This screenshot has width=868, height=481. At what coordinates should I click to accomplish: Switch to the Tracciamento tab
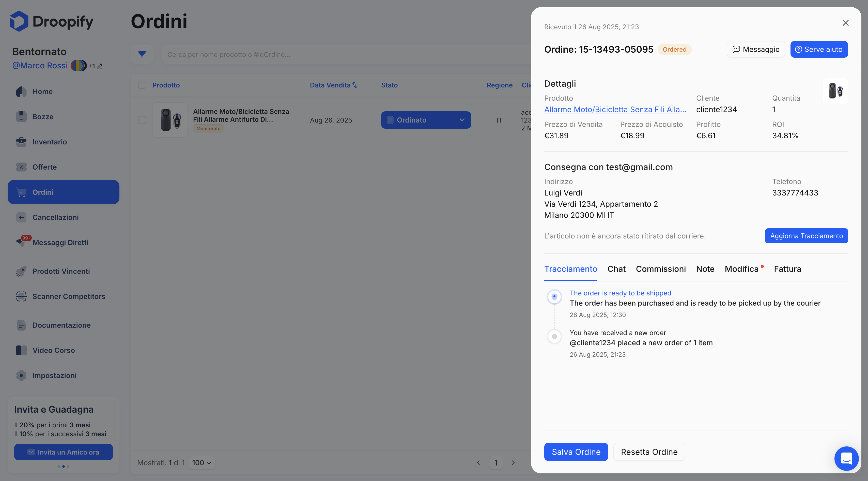pos(570,269)
